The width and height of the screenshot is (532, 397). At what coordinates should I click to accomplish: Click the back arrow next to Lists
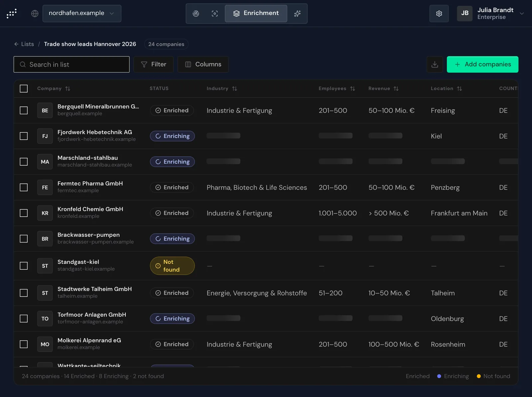(x=16, y=44)
